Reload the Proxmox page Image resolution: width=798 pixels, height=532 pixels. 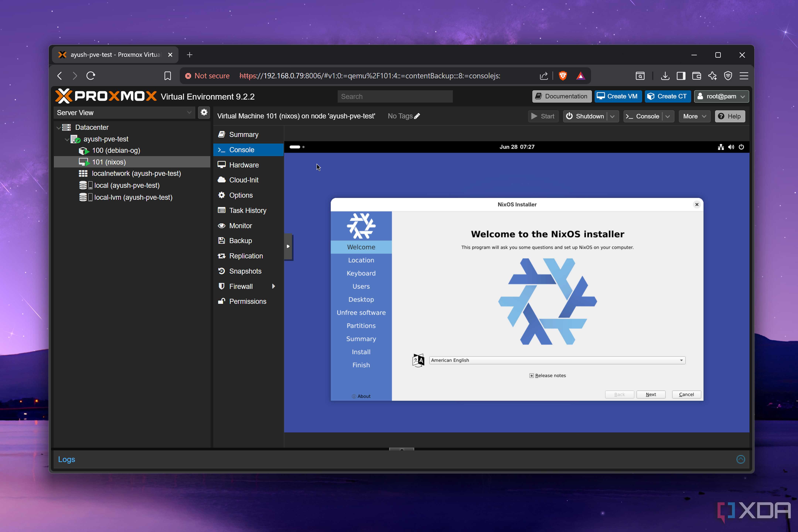point(91,76)
